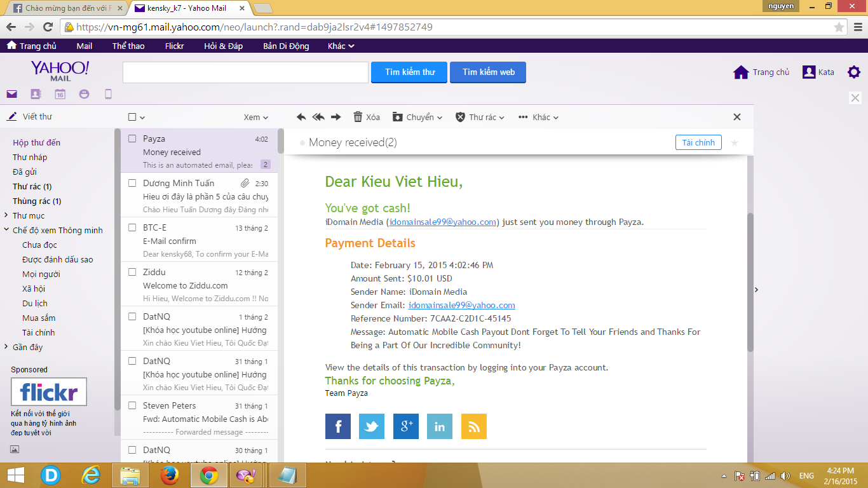The width and height of the screenshot is (868, 488).
Task: Click the Flickr sponsored ad thumbnail
Action: (x=49, y=392)
